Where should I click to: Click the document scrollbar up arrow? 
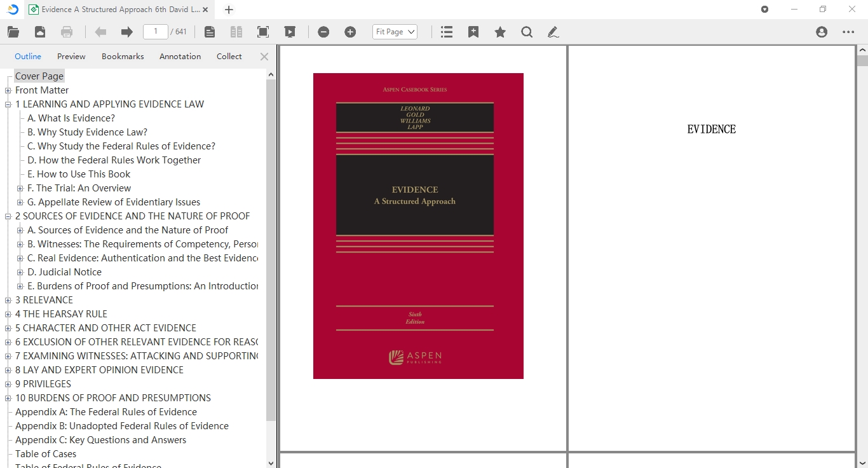click(862, 50)
